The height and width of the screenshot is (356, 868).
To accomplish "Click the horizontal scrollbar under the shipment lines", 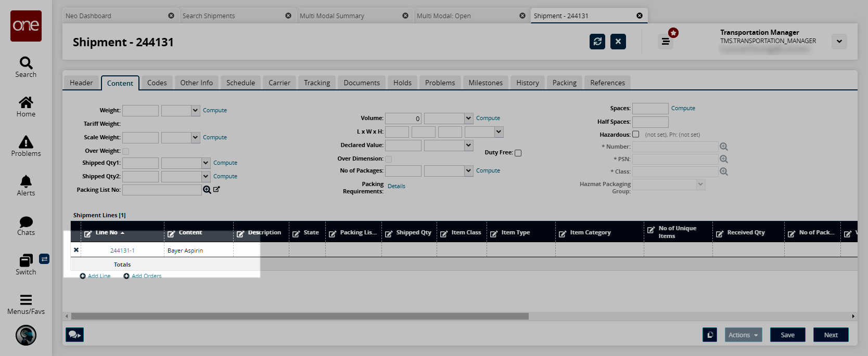I will pos(300,316).
